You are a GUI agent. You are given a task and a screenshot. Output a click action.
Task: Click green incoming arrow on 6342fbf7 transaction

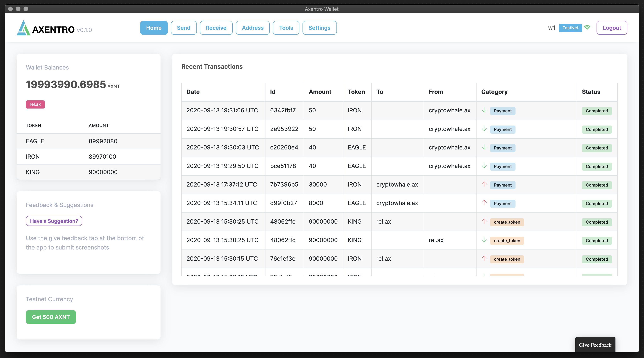[x=484, y=110]
